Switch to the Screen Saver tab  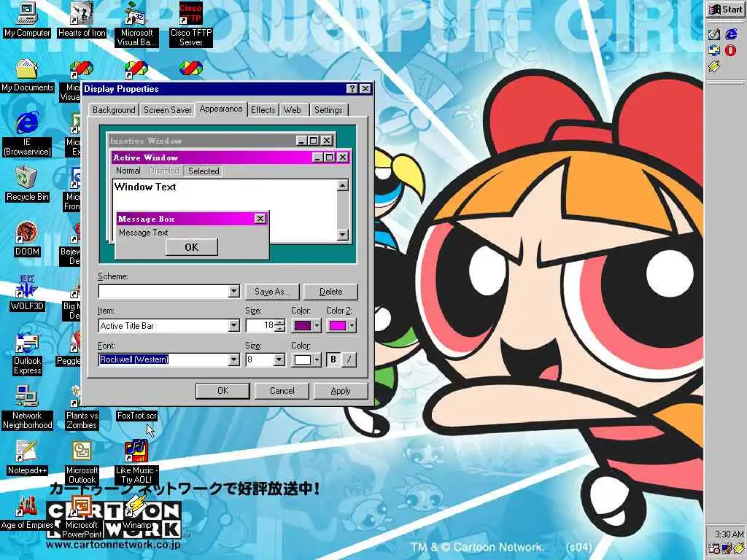point(168,110)
